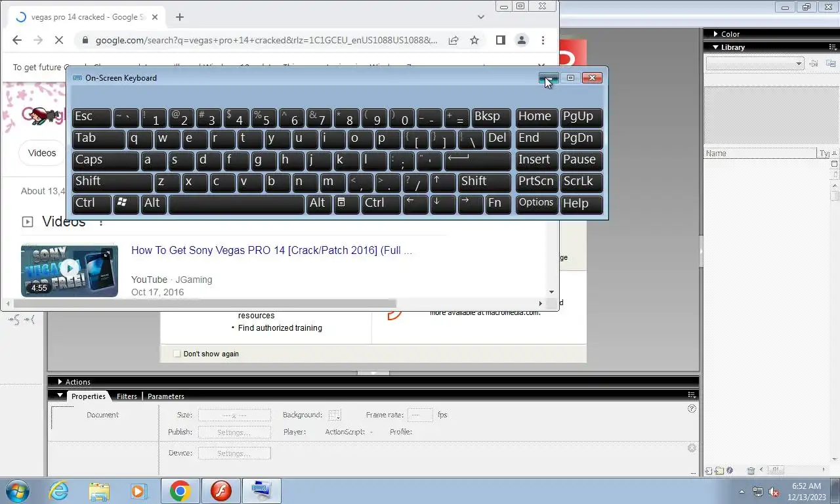Click New Symbol icon in Flash Library panel
This screenshot has width=840, height=504.
point(709,471)
